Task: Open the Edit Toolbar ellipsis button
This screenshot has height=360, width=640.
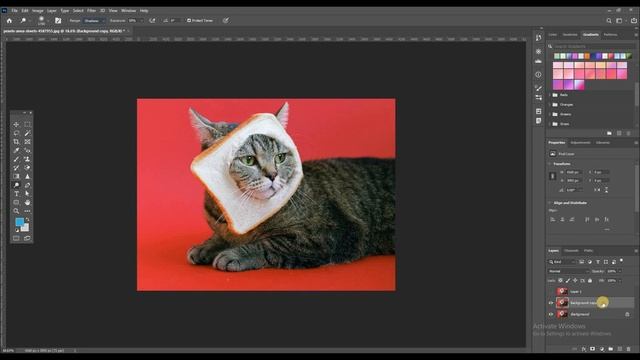Action: click(27, 211)
